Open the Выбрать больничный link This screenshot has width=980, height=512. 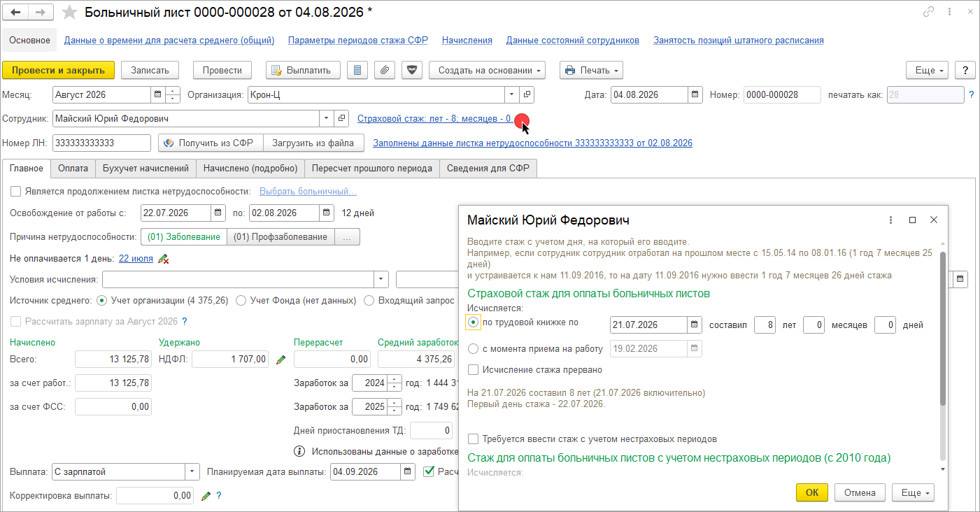point(308,191)
